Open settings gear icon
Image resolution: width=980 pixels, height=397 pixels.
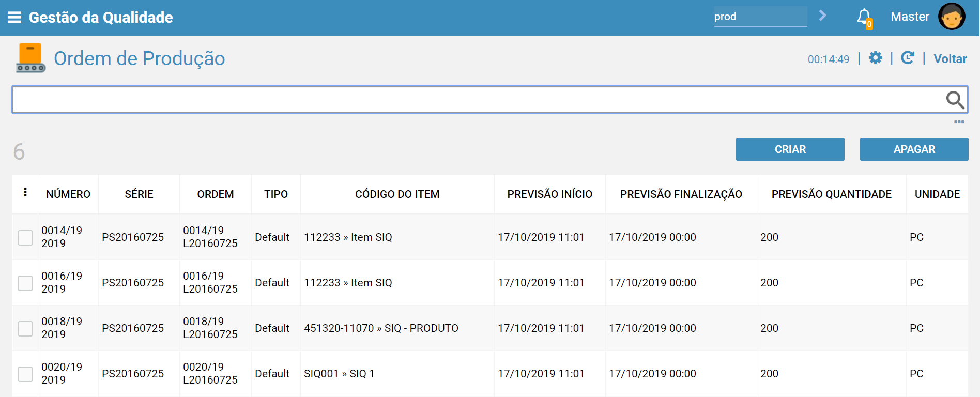coord(876,58)
